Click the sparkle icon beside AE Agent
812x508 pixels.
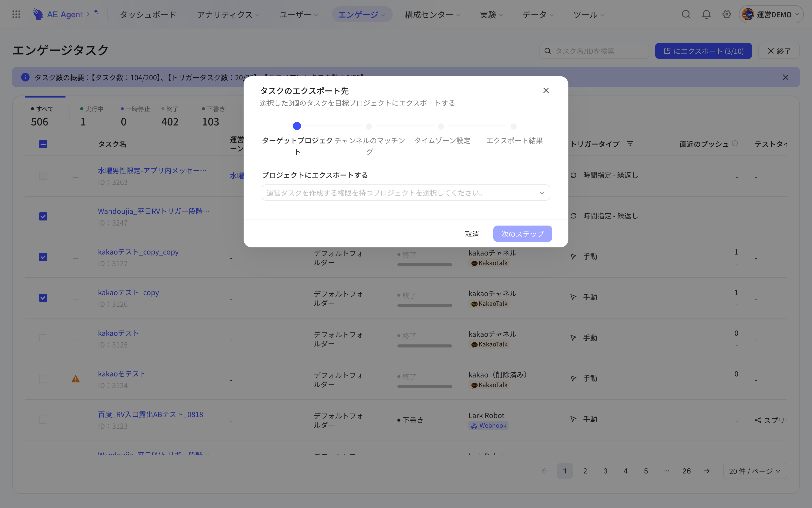[96, 12]
